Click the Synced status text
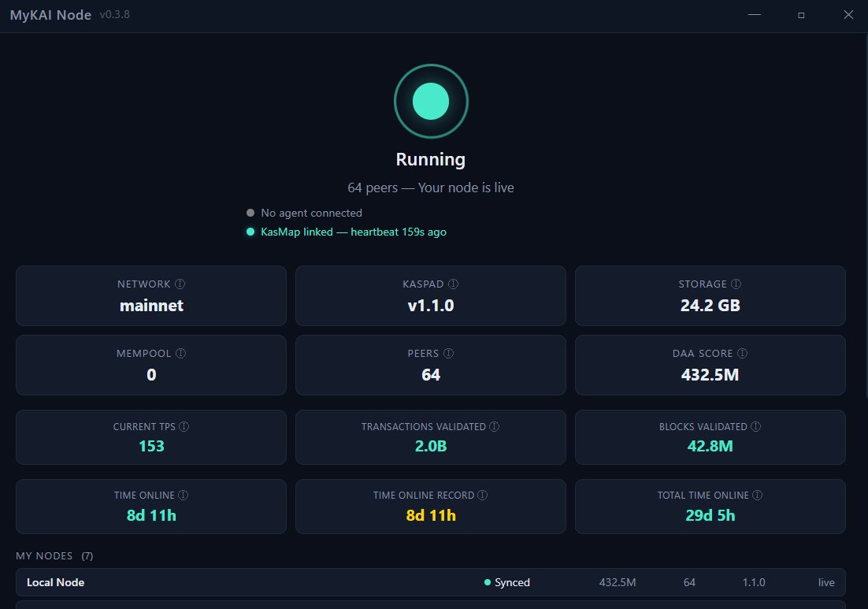The height and width of the screenshot is (609, 868). [x=512, y=582]
